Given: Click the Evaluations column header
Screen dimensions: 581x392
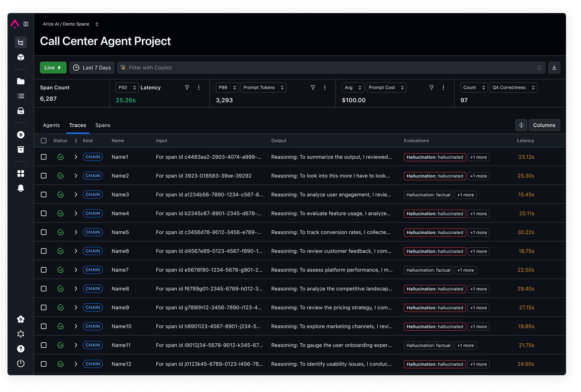Looking at the screenshot, I should click(416, 141).
